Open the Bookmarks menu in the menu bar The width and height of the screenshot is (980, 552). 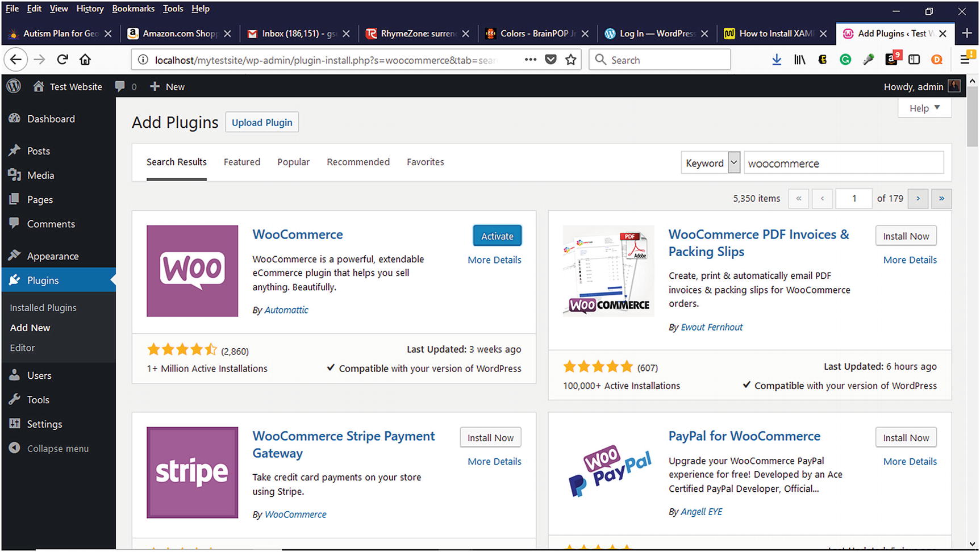(133, 9)
